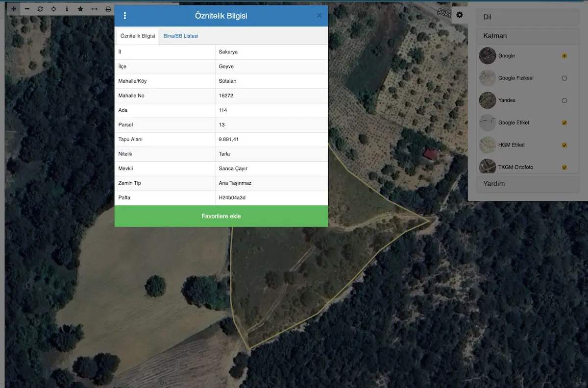Screen dimensions: 588x388
Task: Activate the crosshair locate tool
Action: [x=54, y=9]
